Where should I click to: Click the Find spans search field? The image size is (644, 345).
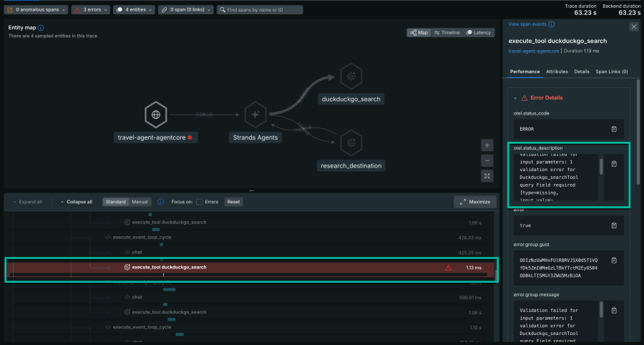click(260, 10)
